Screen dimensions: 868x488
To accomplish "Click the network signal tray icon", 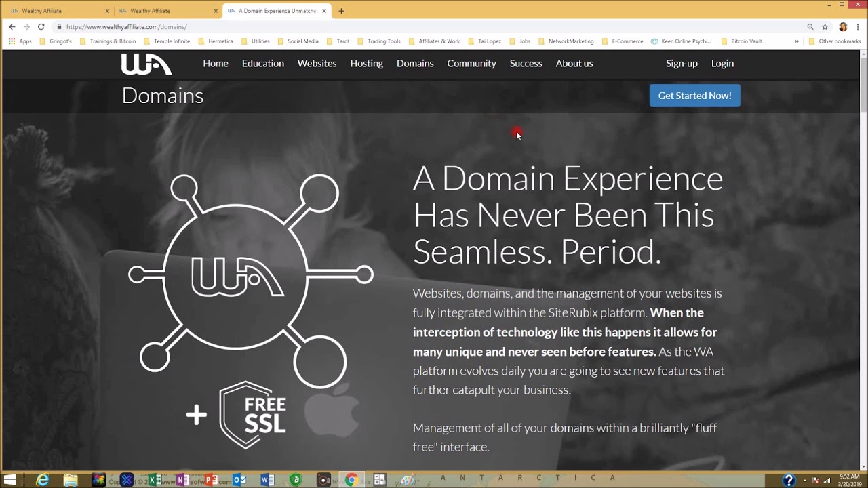I will [x=827, y=481].
